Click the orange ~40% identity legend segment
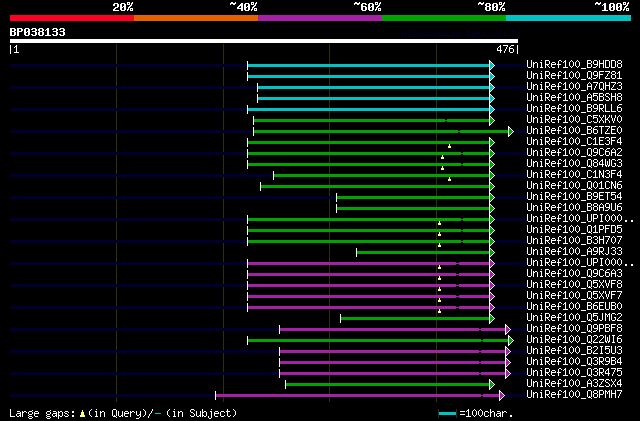The width and height of the screenshot is (640, 421). coord(196,18)
